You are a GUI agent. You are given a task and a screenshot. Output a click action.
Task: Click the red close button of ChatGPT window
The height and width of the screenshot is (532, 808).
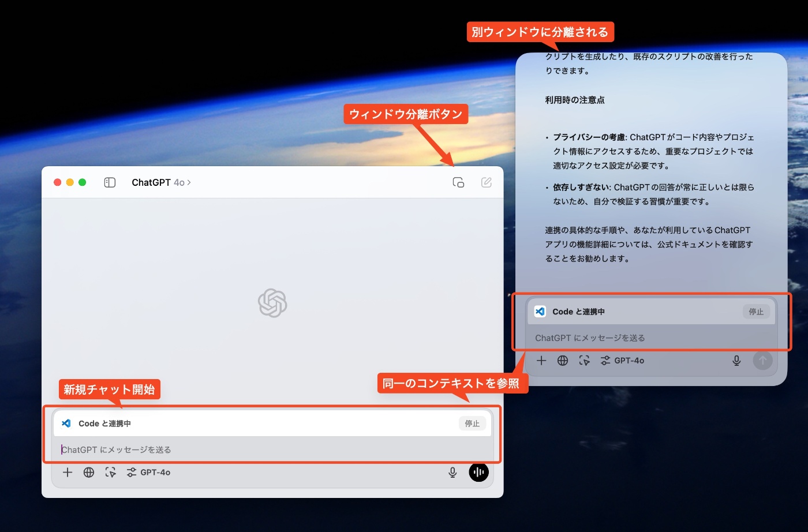click(x=57, y=182)
